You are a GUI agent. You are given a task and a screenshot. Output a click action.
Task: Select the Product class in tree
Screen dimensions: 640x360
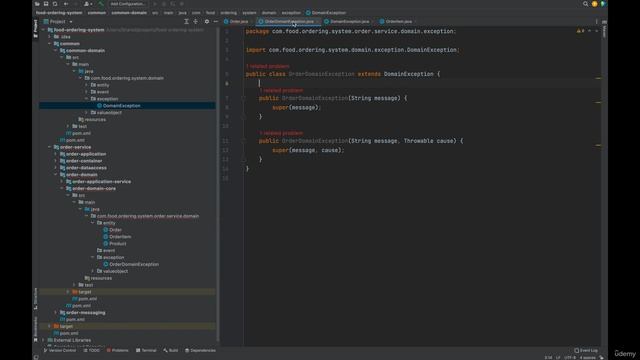(118, 244)
